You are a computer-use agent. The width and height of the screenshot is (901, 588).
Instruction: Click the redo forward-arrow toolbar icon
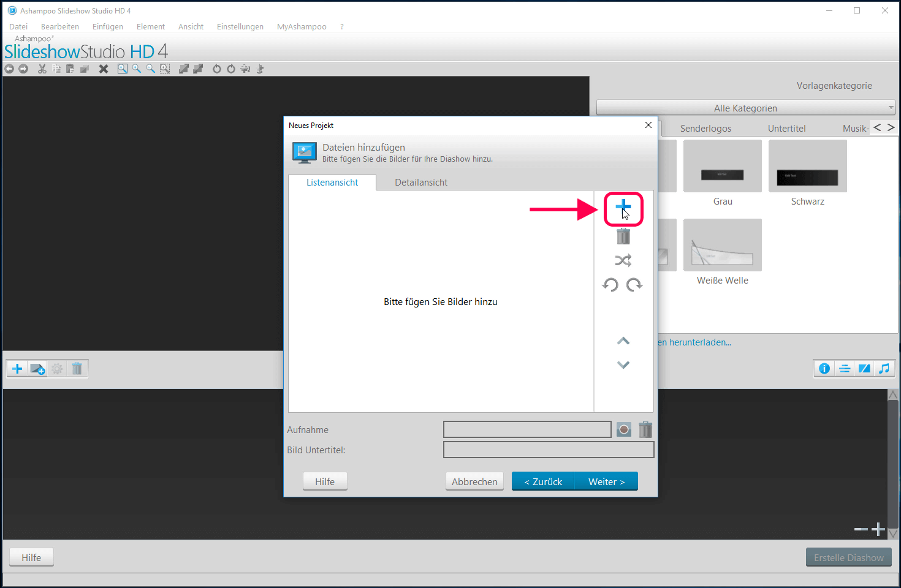coord(23,69)
